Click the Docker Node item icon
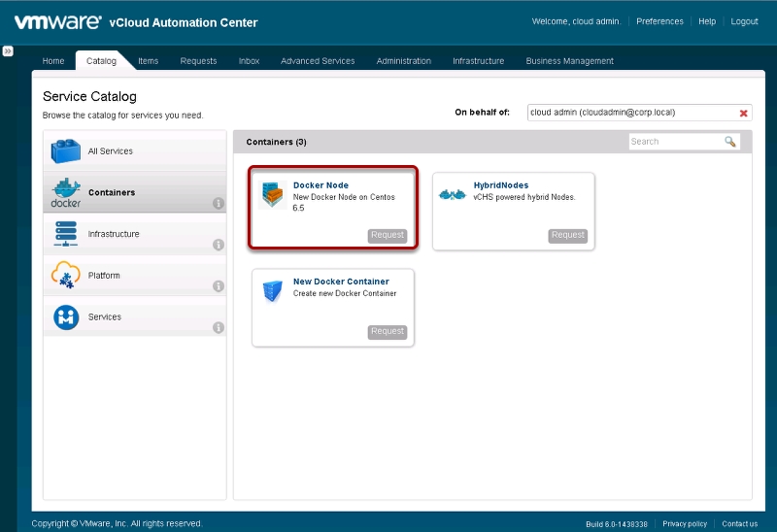Viewport: 777px width, 532px height. tap(273, 195)
